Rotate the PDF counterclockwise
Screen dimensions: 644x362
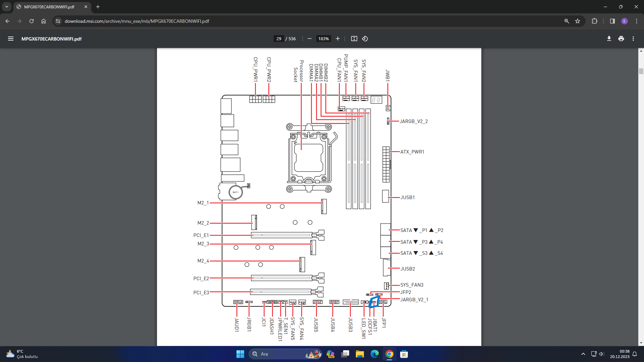coord(365,39)
